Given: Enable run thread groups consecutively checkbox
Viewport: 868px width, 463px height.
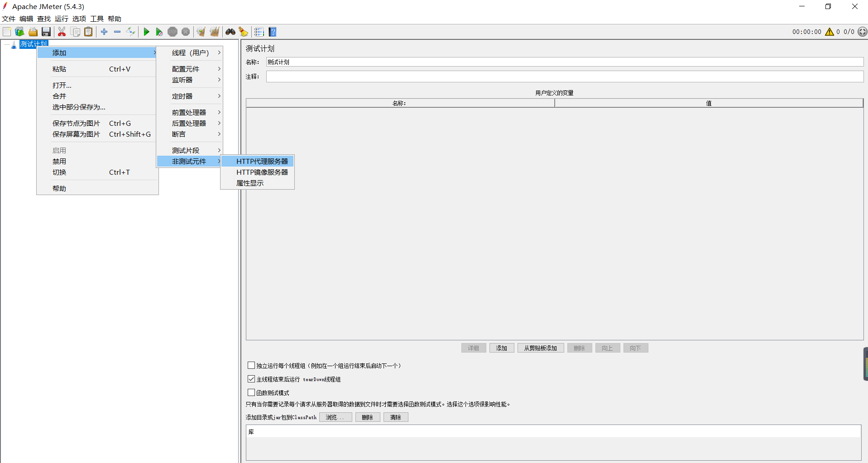Looking at the screenshot, I should point(251,365).
